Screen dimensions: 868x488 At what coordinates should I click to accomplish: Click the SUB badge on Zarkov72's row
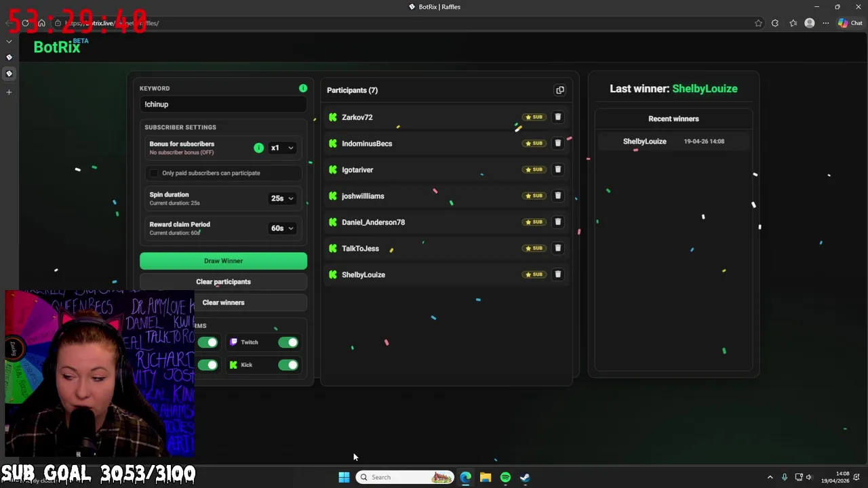point(534,117)
